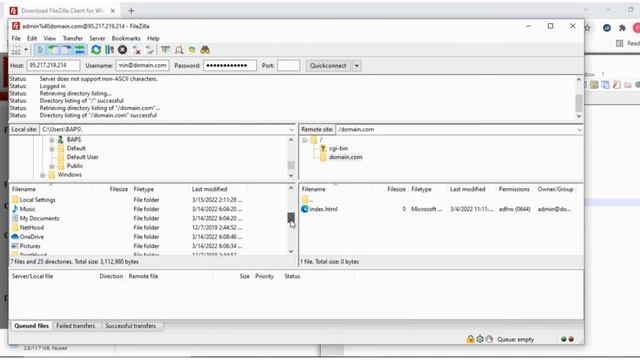Toggle the message log display
Image resolution: width=640 pixels, height=360 pixels.
tap(40, 50)
